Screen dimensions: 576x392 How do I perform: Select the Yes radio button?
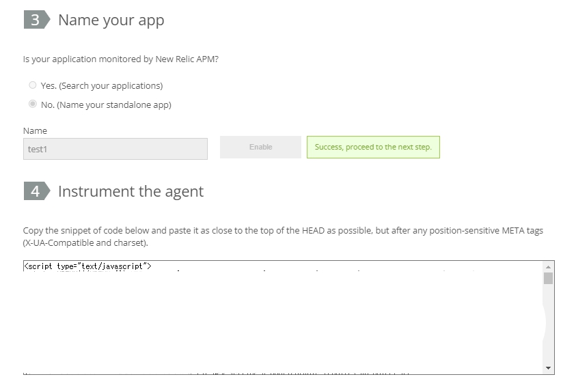tap(33, 85)
